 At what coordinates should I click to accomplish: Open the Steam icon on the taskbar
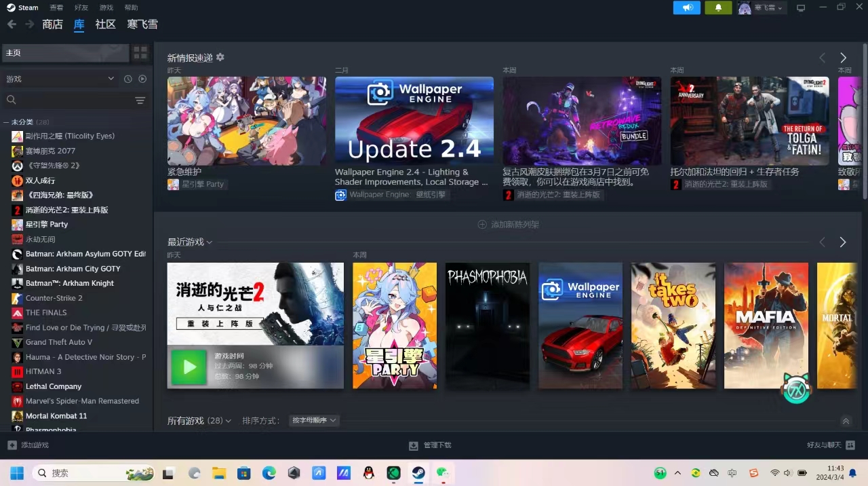pyautogui.click(x=418, y=473)
